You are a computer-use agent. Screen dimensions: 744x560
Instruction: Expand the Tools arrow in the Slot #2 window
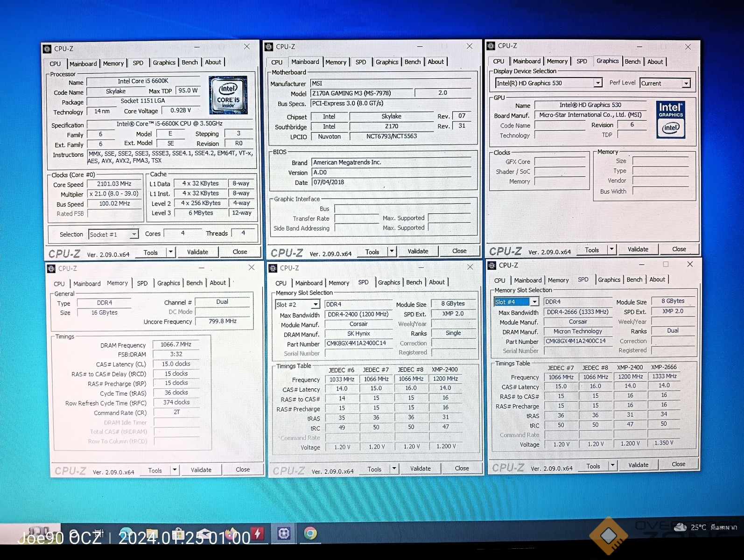pyautogui.click(x=394, y=469)
